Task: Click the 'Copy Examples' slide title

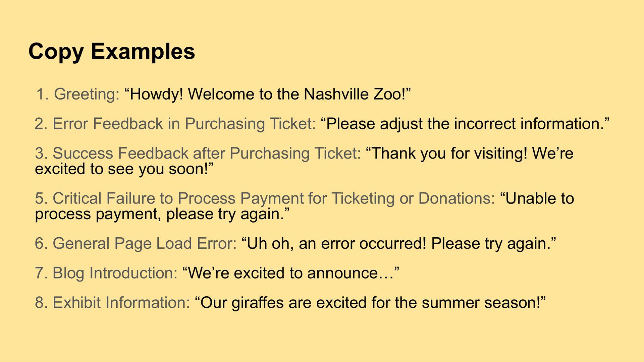Action: click(112, 52)
